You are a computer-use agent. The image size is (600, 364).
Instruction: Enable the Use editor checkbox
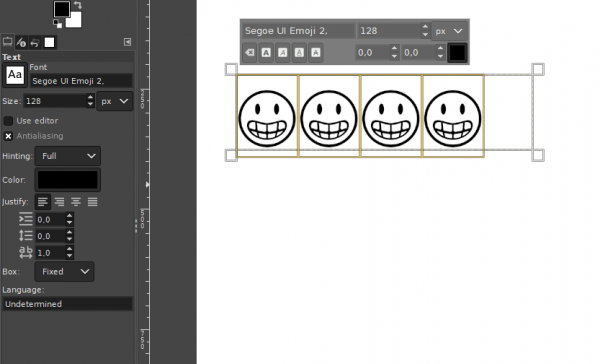8,121
